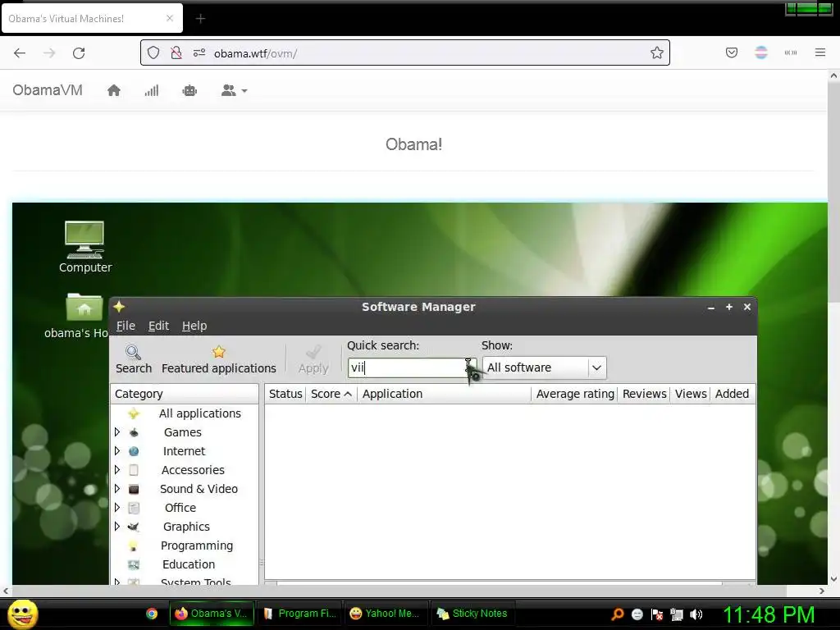Image resolution: width=840 pixels, height=630 pixels.
Task: Open the smiley start menu button
Action: 22,614
